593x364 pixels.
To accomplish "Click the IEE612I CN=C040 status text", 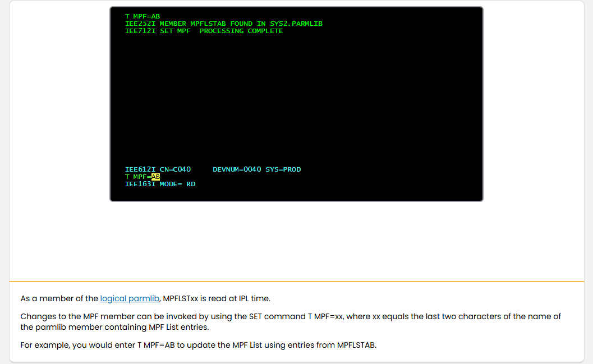I will point(158,169).
